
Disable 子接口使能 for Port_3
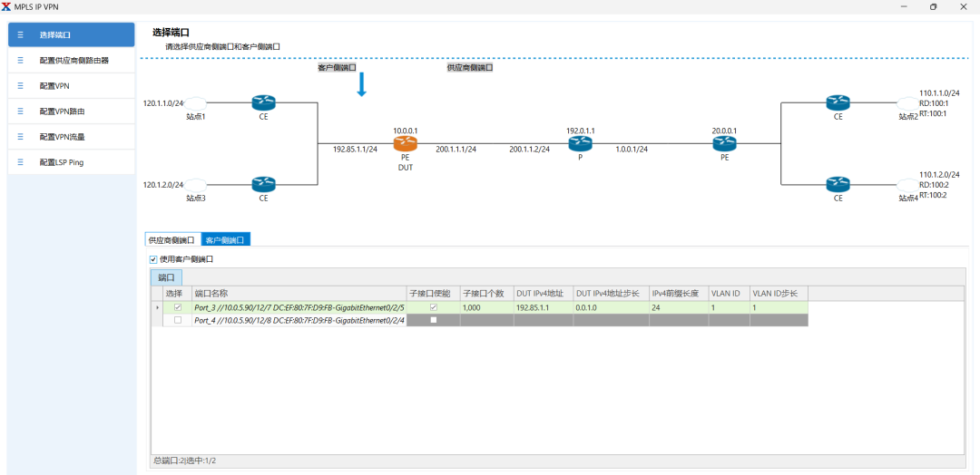coord(433,307)
